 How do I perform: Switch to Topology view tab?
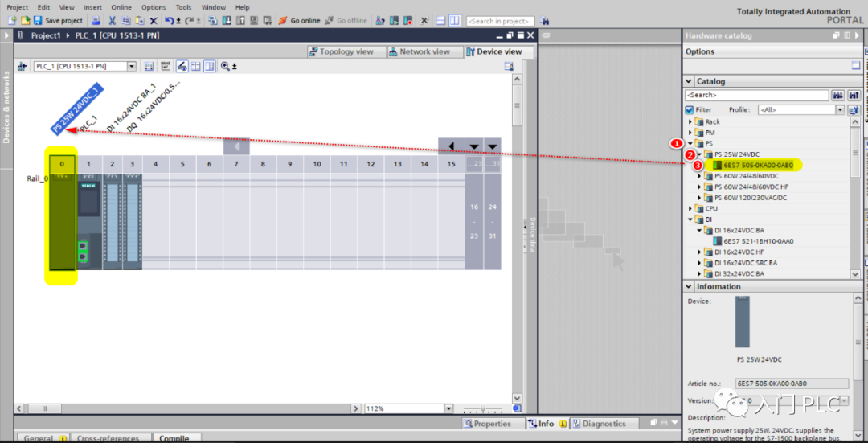(x=346, y=51)
